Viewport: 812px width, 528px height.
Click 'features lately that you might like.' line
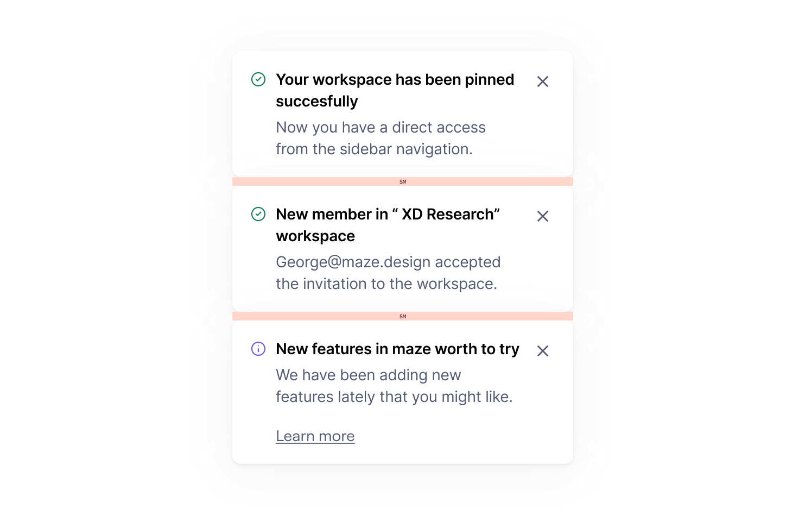click(394, 397)
